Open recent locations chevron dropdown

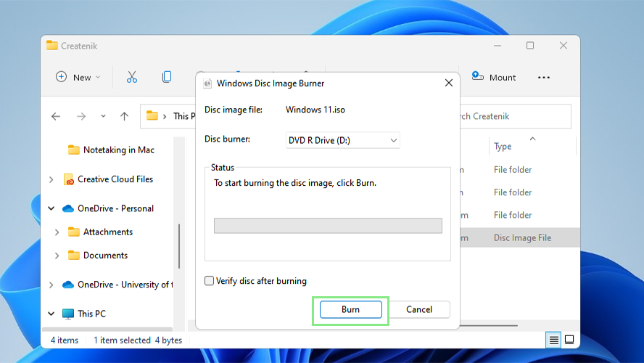click(103, 116)
